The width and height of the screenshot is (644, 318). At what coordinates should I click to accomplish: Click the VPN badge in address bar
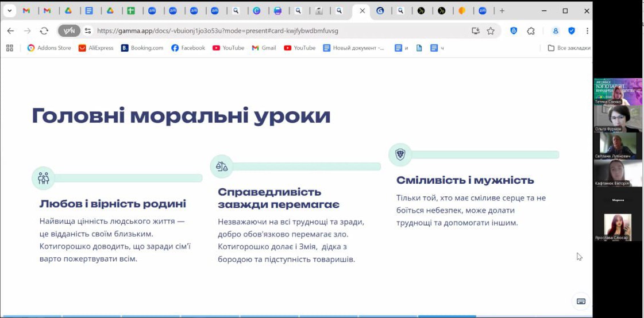point(69,31)
